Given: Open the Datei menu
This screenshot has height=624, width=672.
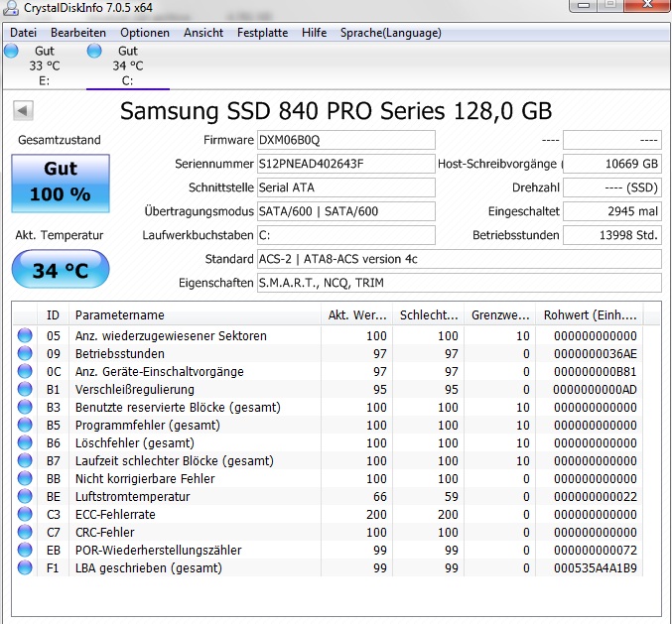Looking at the screenshot, I should 23,33.
